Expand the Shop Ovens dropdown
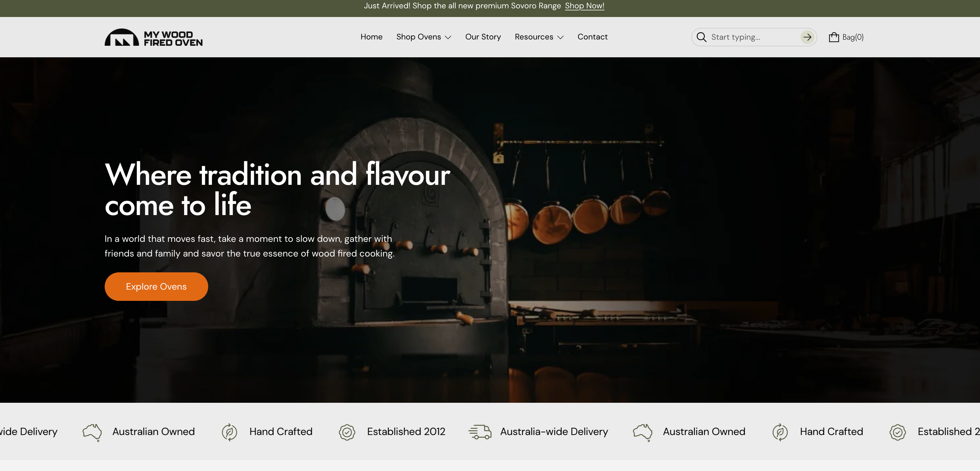Viewport: 980px width, 471px height. click(448, 37)
